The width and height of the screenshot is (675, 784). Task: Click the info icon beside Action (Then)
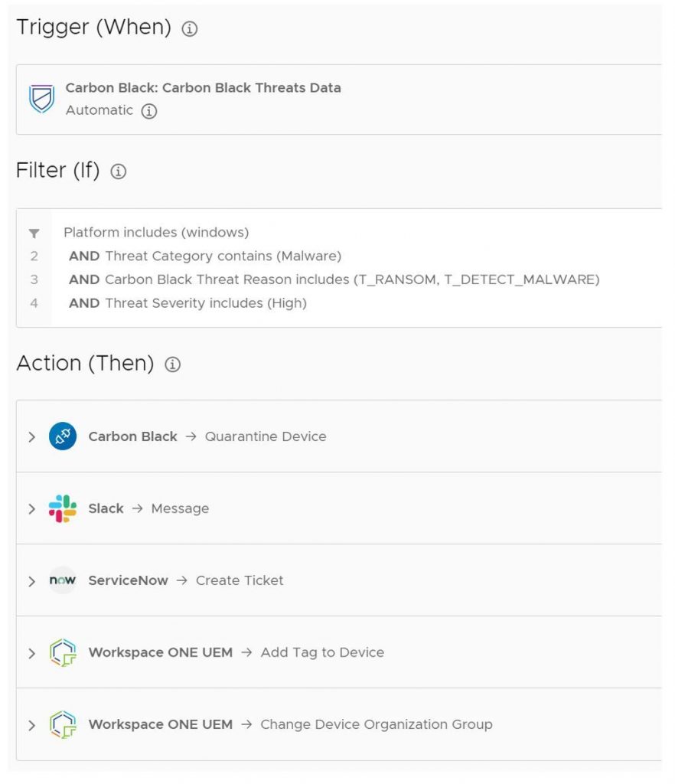173,365
